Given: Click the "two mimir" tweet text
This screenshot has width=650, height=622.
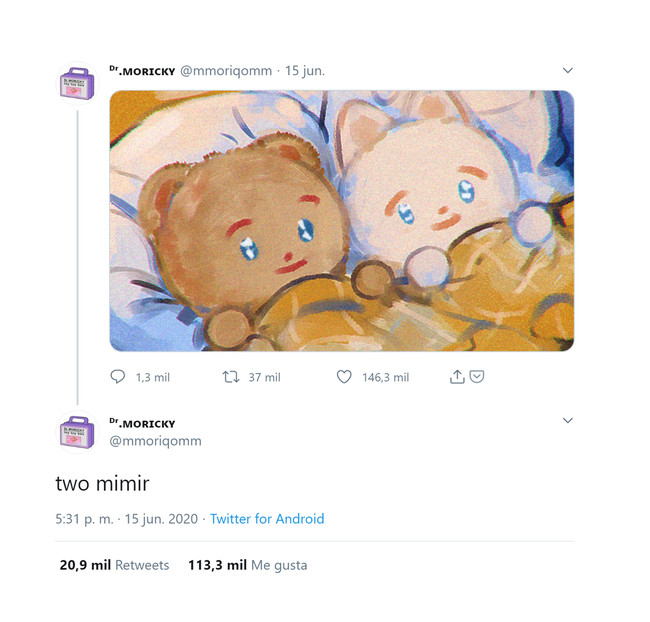Looking at the screenshot, I should coord(102,484).
